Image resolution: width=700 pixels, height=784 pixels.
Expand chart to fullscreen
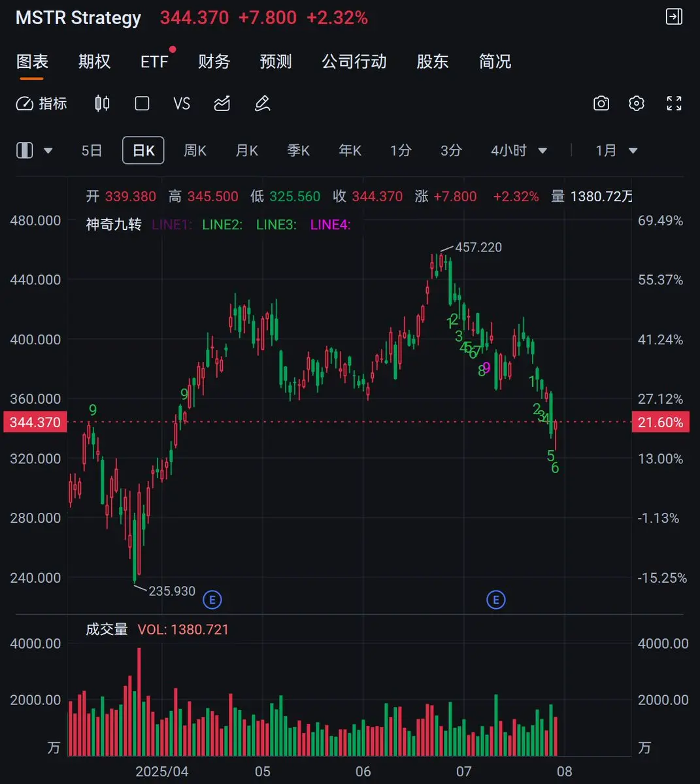[x=674, y=103]
